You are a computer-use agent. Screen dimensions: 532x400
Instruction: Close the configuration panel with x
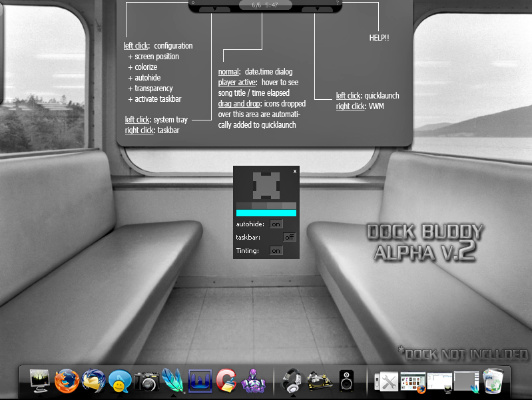point(295,171)
